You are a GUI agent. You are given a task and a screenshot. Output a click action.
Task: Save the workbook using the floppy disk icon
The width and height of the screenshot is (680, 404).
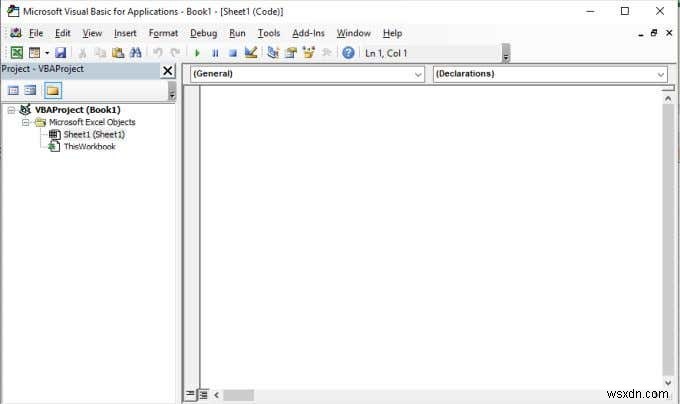(x=61, y=53)
